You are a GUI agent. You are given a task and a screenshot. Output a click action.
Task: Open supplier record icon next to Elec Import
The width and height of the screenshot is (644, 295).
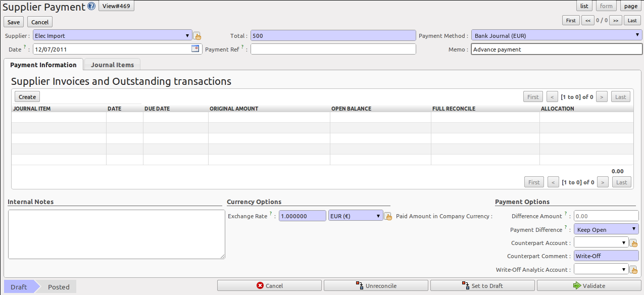coord(197,36)
